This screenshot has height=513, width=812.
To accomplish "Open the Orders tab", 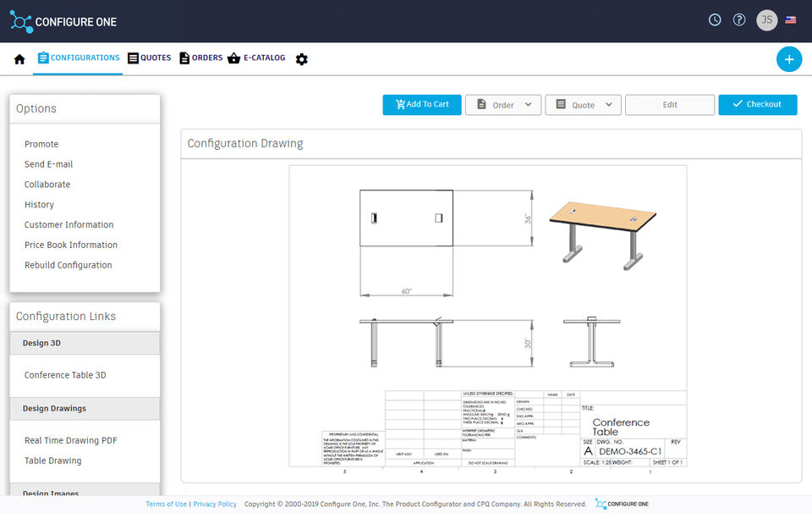I will 201,58.
